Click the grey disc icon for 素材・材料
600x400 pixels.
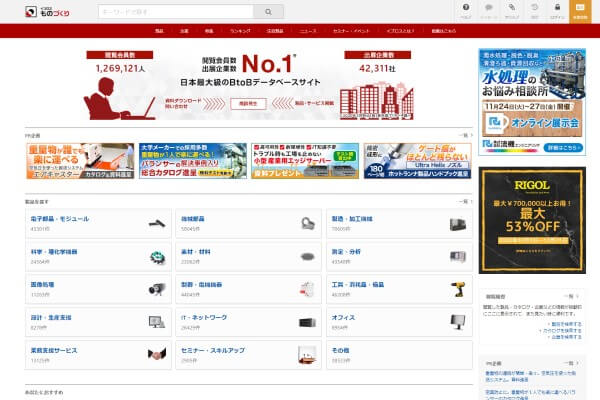(x=307, y=257)
